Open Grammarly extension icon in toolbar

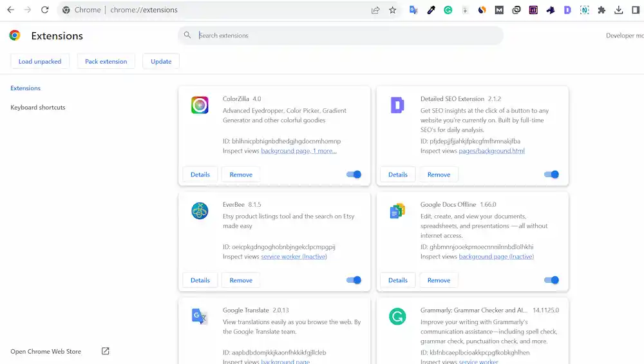(x=448, y=10)
